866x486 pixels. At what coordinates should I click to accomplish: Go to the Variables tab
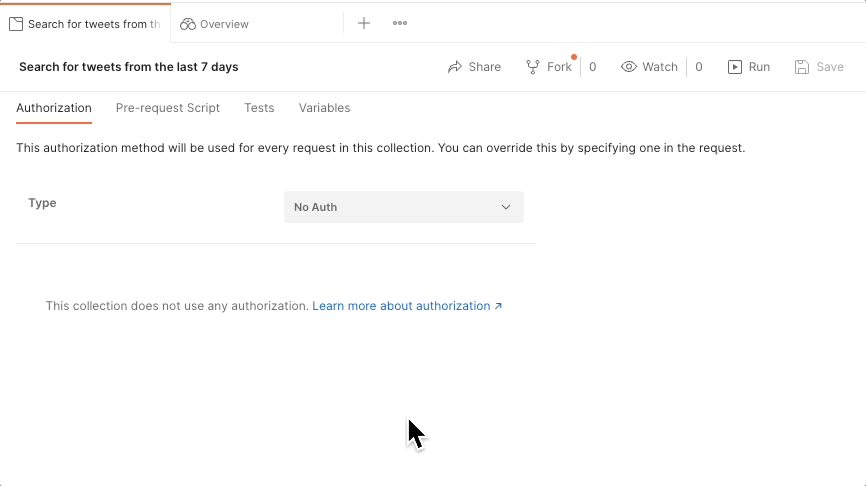tap(324, 108)
